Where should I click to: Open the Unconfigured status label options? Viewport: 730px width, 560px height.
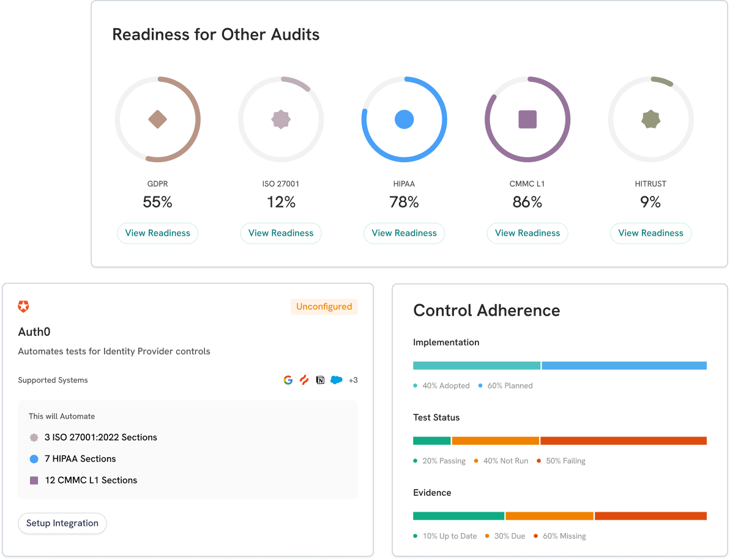click(x=324, y=306)
